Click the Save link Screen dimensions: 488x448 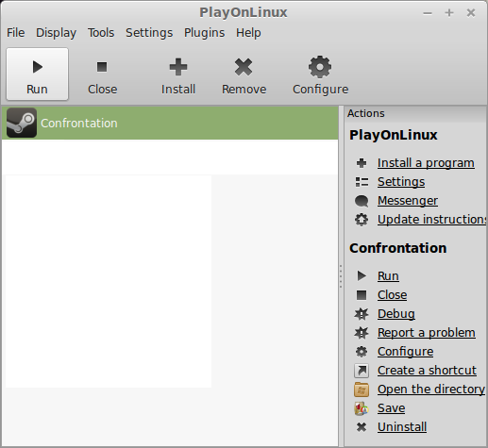(391, 408)
